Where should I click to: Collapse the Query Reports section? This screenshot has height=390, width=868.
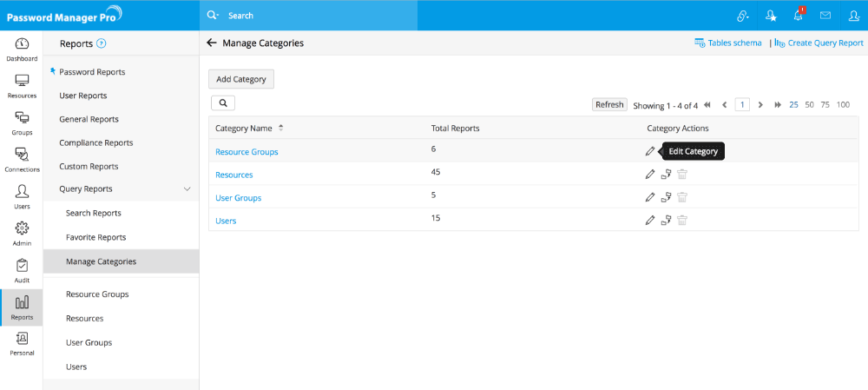(187, 188)
